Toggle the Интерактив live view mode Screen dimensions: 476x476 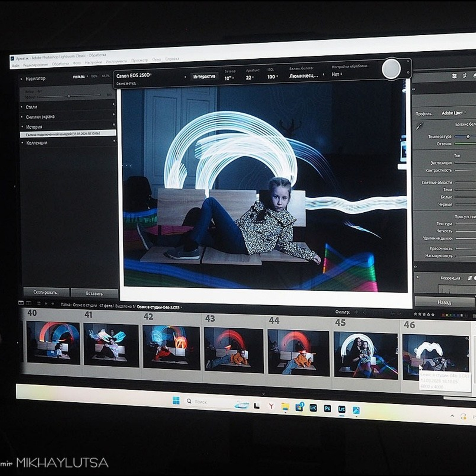(204, 77)
